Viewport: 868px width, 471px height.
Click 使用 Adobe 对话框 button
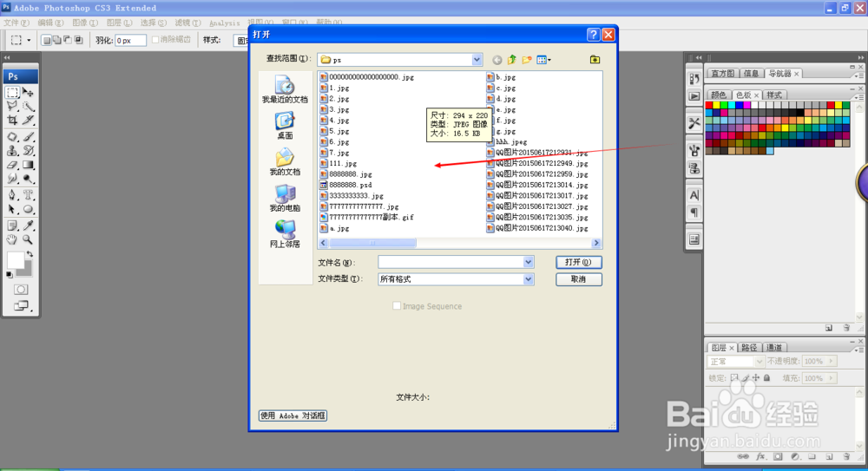click(x=293, y=415)
